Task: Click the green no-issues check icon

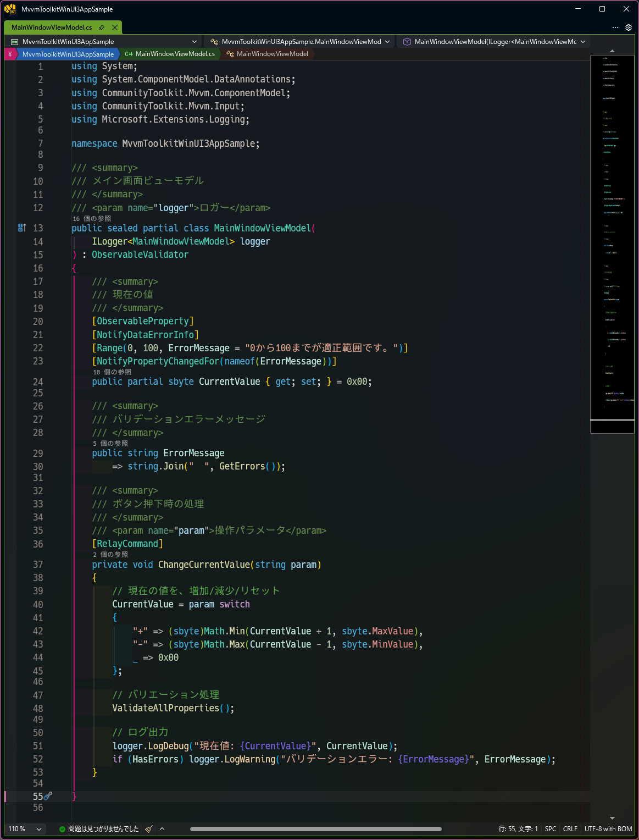Action: [62, 829]
